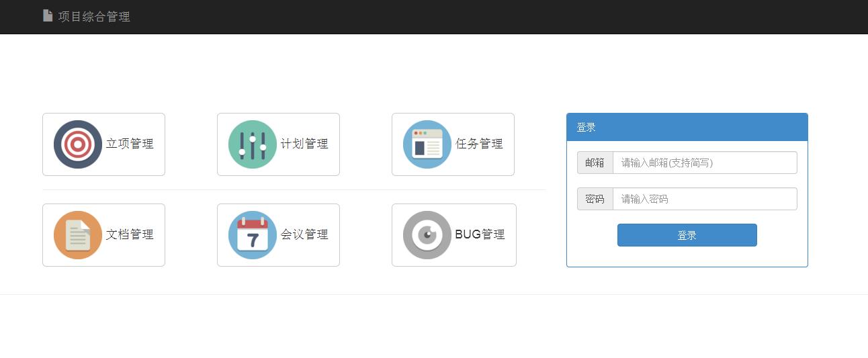
Task: Click the 密码 field label
Action: tap(595, 199)
